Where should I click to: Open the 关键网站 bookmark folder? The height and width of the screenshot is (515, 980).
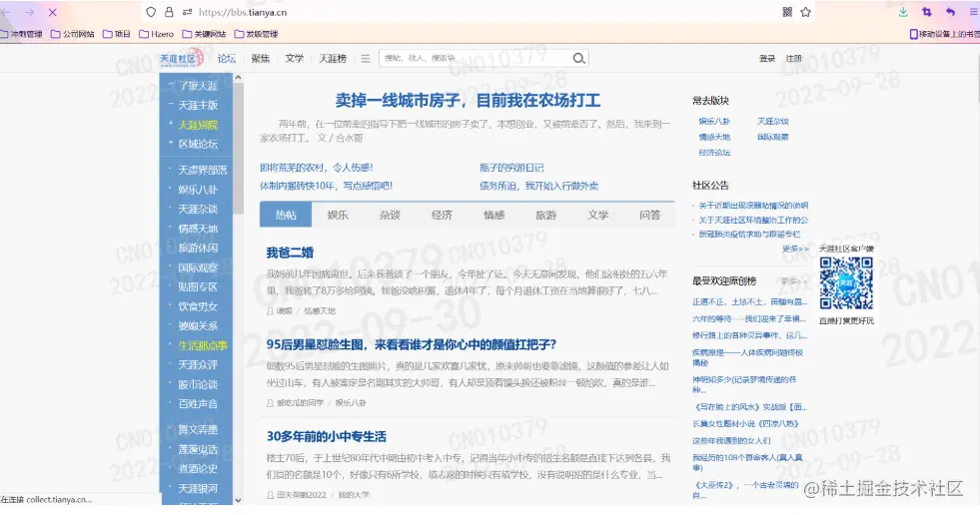tap(204, 34)
